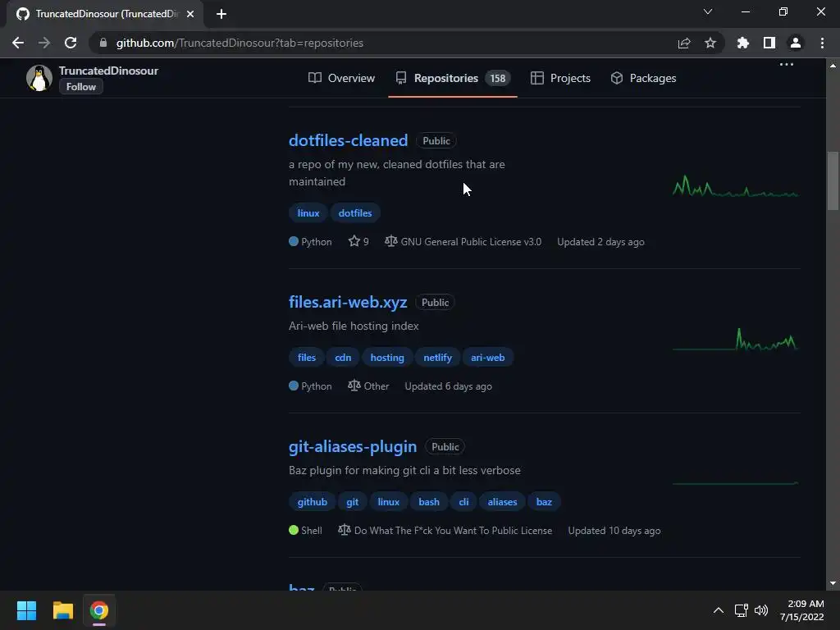Open the files.ari-web.xyz repository

(x=348, y=302)
